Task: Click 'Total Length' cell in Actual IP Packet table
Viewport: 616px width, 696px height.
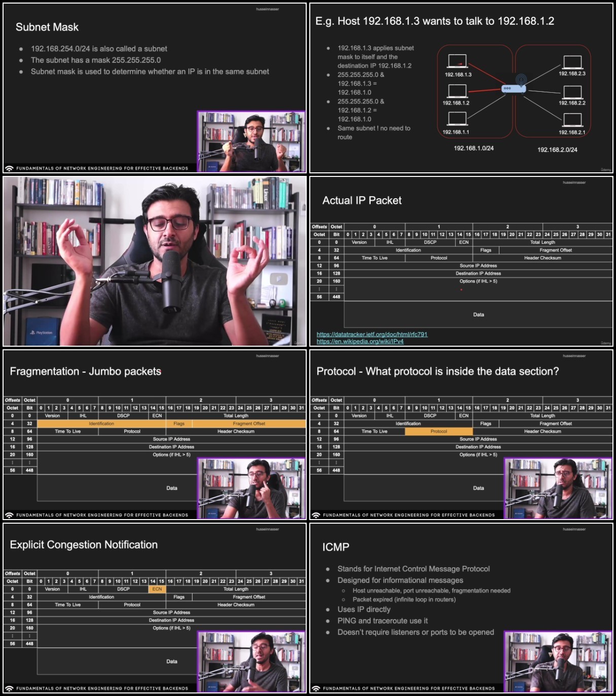Action: (x=542, y=242)
